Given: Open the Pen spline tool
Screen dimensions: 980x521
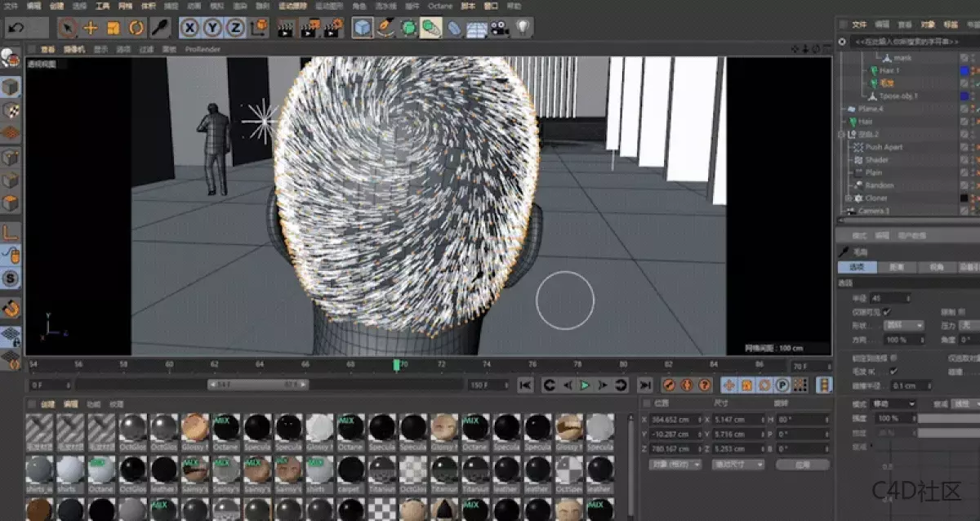Looking at the screenshot, I should tap(385, 29).
